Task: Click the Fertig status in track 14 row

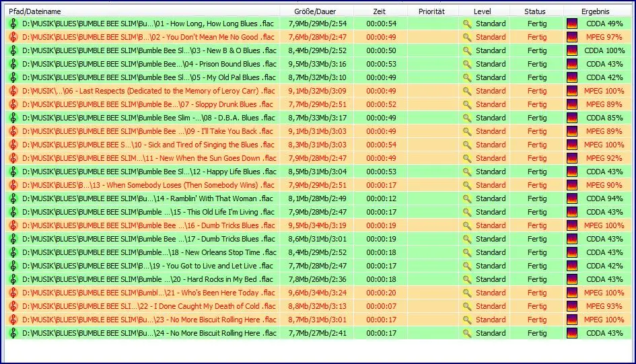Action: click(537, 198)
